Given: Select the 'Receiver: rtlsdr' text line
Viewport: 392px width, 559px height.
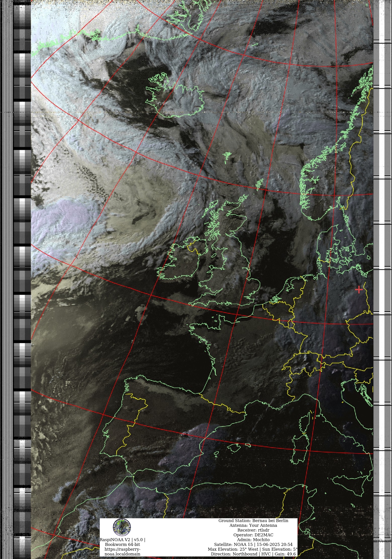Looking at the screenshot, I should point(253,530).
